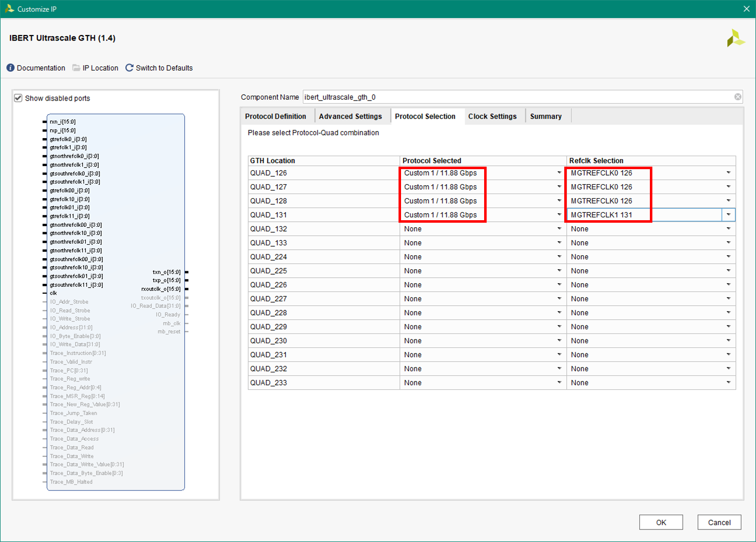Toggle Show disabled ports checkbox
This screenshot has height=542, width=756.
pos(19,98)
